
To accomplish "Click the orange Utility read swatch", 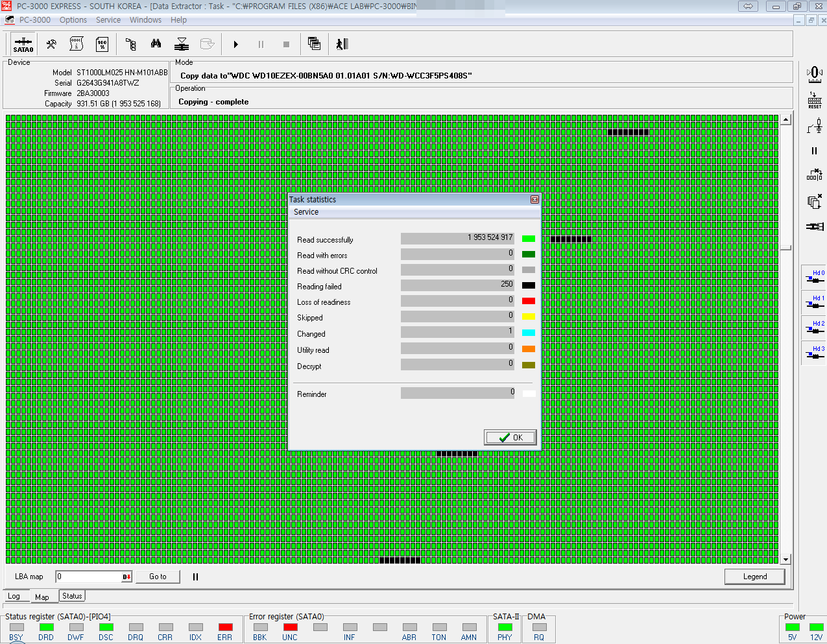I will (x=529, y=349).
